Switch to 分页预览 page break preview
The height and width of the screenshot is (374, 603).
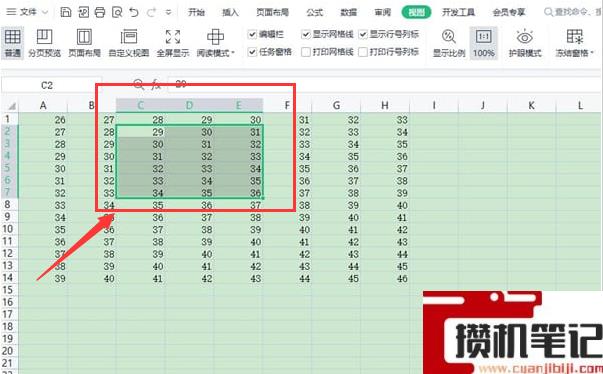pyautogui.click(x=44, y=43)
